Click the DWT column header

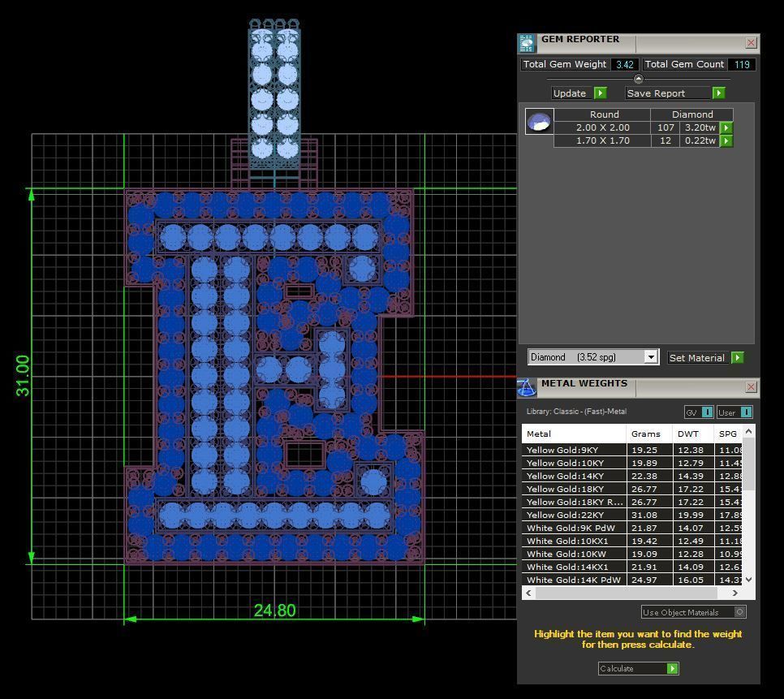(x=692, y=434)
